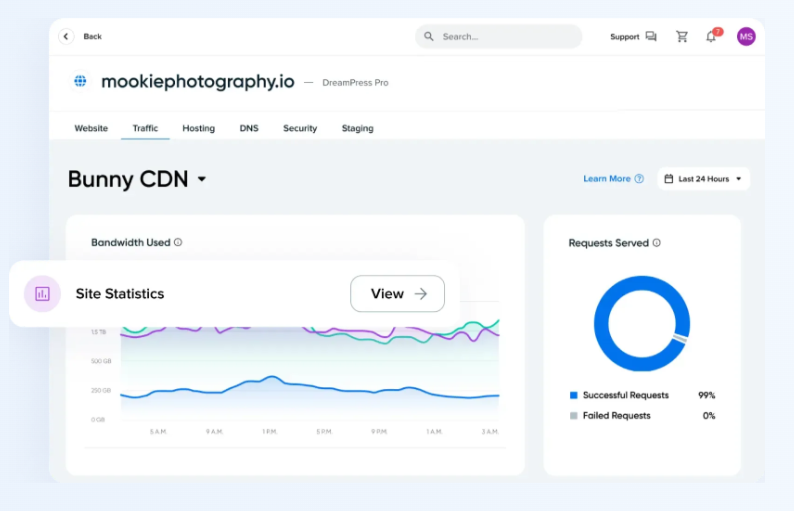The image size is (794, 511).
Task: Open the notifications bell icon
Action: [711, 36]
